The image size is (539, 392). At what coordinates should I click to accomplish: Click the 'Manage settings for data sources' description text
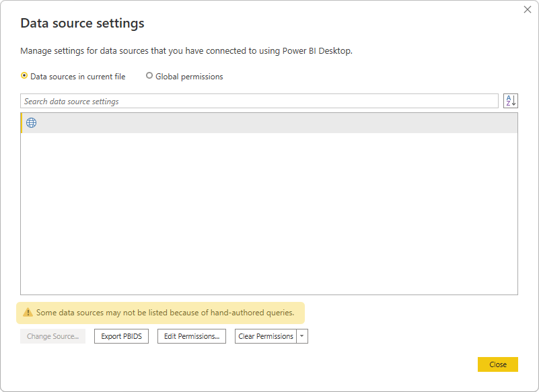[x=186, y=50]
